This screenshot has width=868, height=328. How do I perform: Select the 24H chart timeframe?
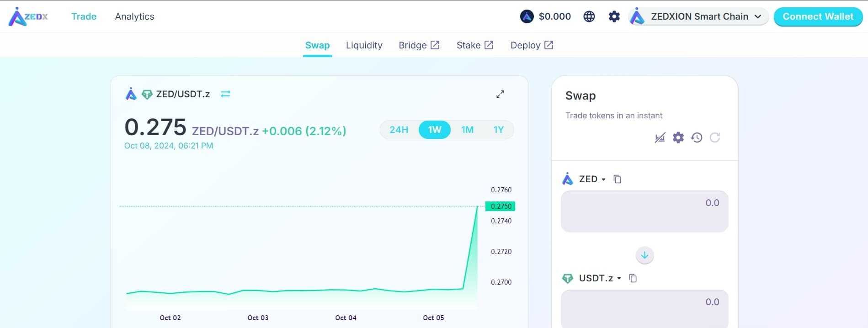click(x=399, y=130)
